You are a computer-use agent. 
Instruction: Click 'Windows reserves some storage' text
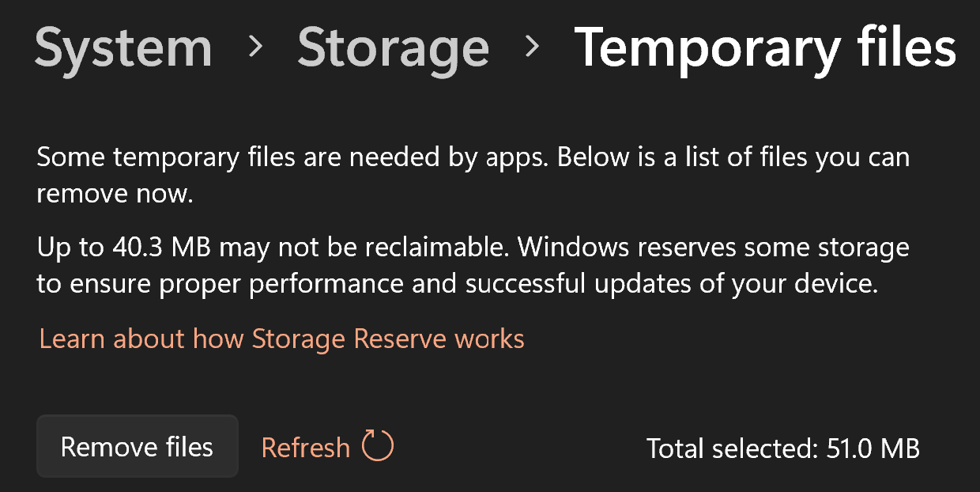pyautogui.click(x=713, y=248)
